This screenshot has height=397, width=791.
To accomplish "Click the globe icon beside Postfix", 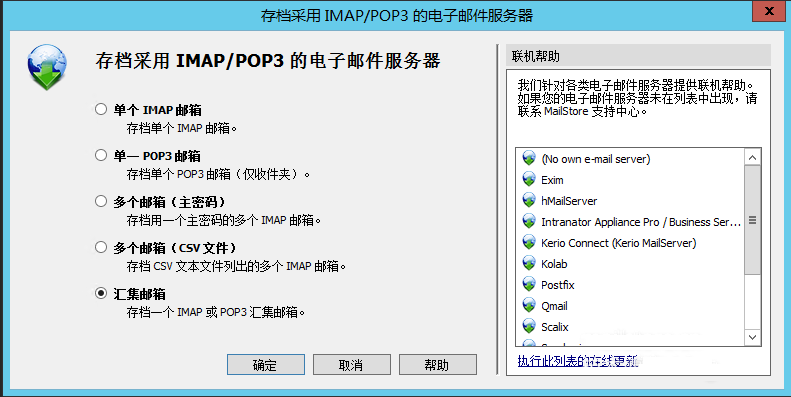I will click(529, 285).
